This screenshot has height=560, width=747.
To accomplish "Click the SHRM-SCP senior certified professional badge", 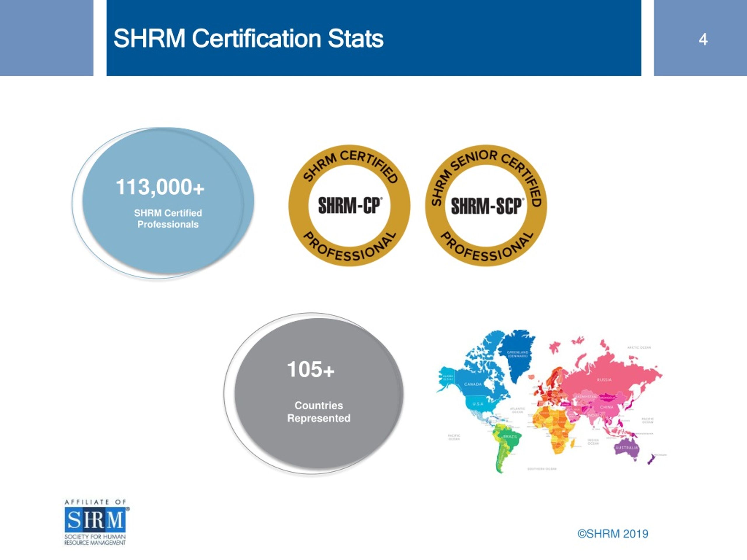I will click(x=486, y=206).
